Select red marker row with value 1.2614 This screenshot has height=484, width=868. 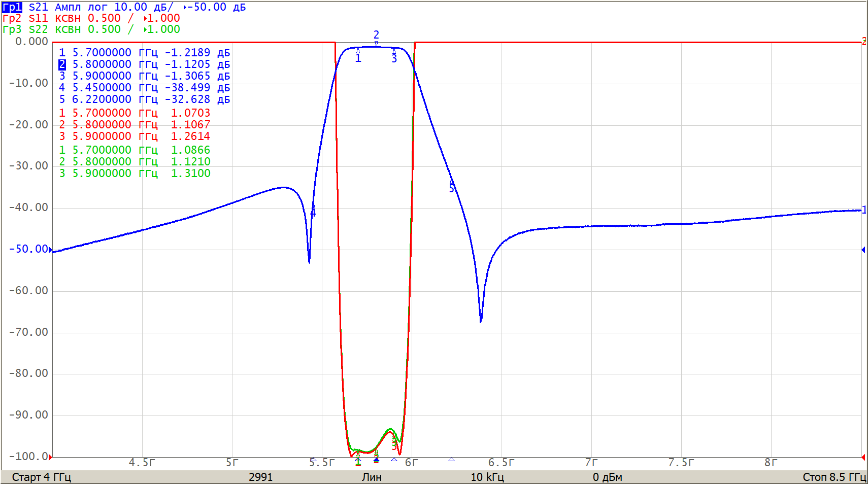(134, 136)
